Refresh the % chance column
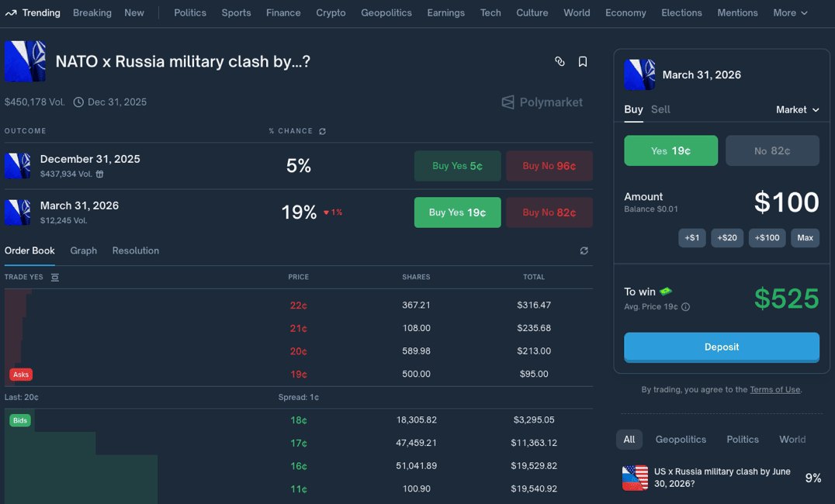Screen dimensions: 835x504 323,131
